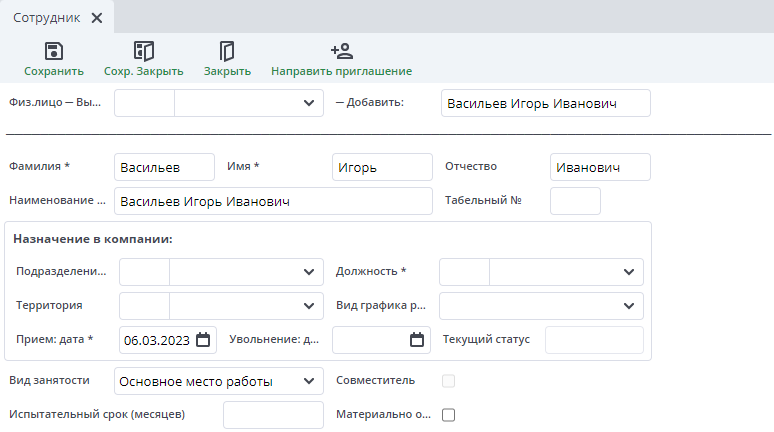Viewport: 774px width, 432px height.
Task: Click the Табельный № input field
Action: (x=575, y=201)
